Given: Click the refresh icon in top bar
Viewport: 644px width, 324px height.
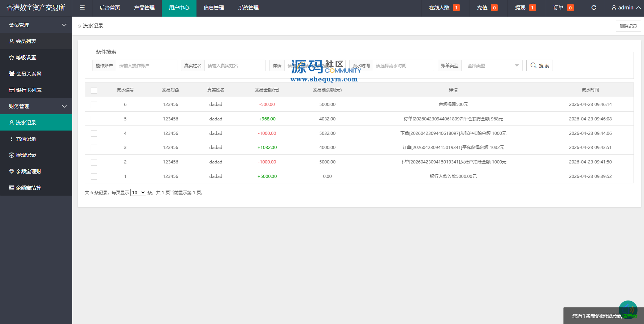Looking at the screenshot, I should [x=593, y=8].
